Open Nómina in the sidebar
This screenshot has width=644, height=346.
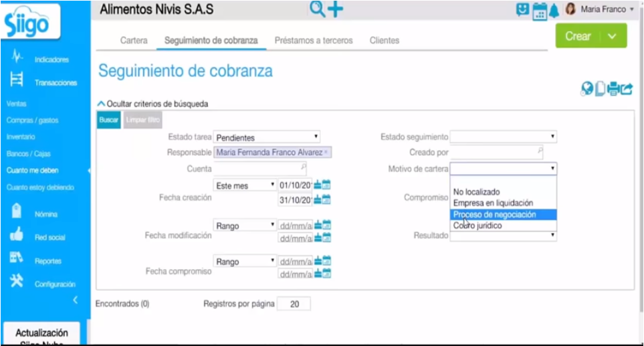pyautogui.click(x=46, y=214)
